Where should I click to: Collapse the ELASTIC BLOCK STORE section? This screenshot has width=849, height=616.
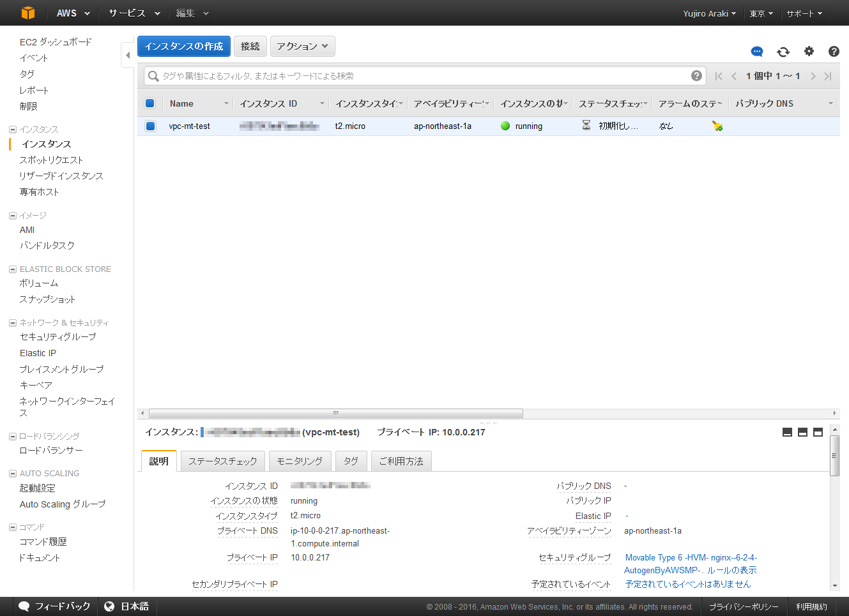click(13, 269)
